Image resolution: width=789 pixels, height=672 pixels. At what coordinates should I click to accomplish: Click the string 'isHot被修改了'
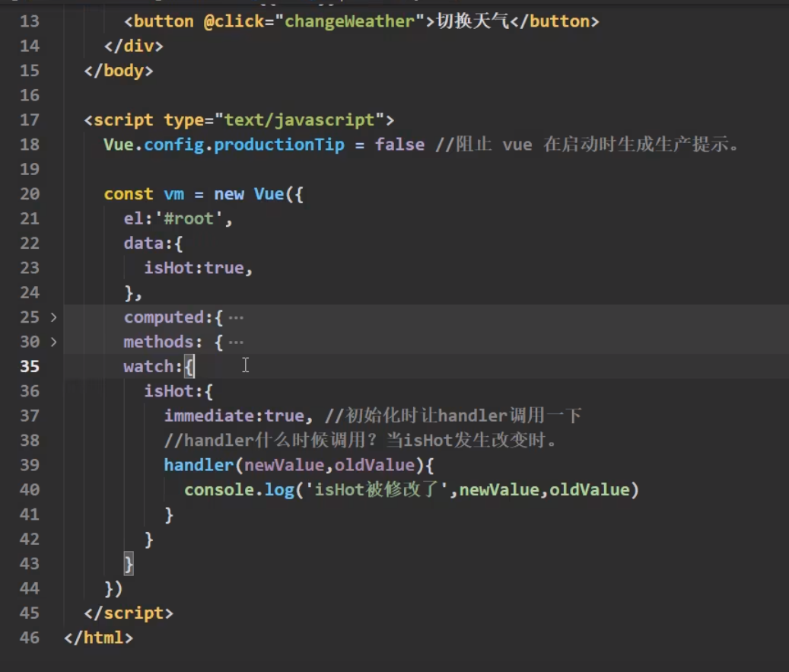click(x=377, y=490)
